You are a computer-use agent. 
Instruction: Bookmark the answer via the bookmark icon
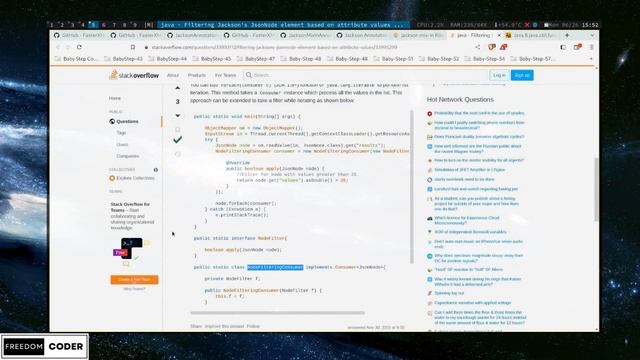point(178,129)
